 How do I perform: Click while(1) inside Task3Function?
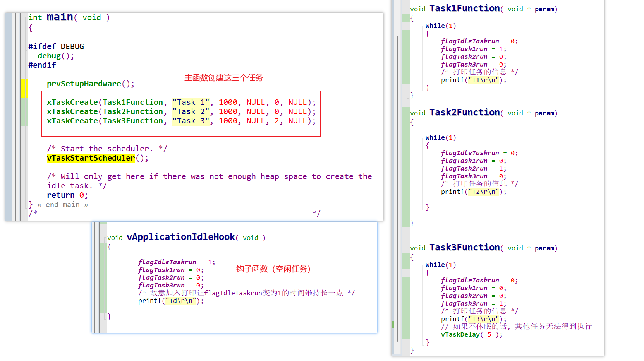[441, 265]
